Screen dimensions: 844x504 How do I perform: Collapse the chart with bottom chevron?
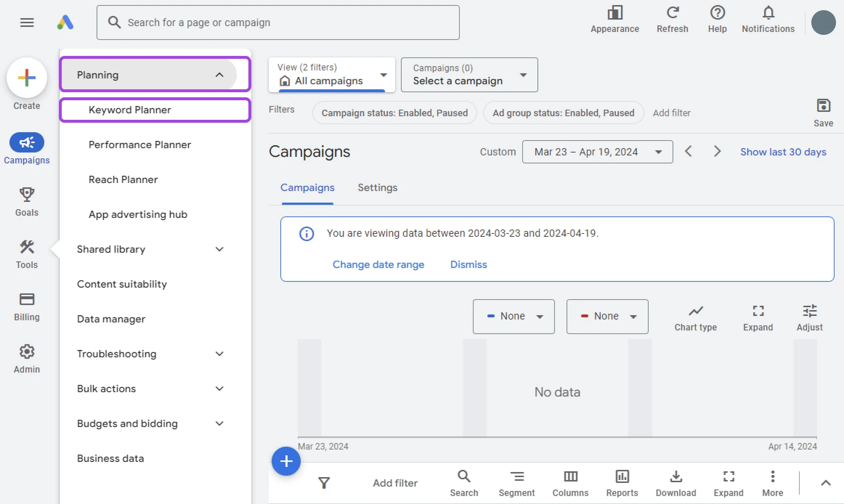[826, 483]
